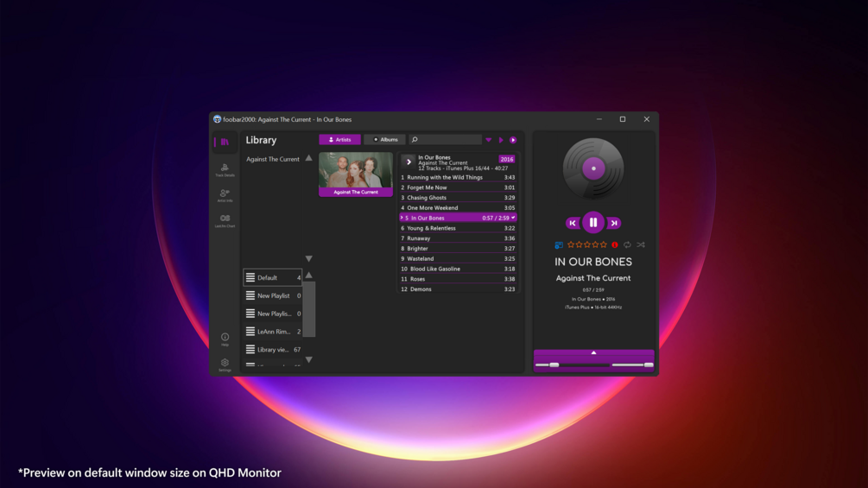Screen dimensions: 868x488
Task: Select the Against The Current artist thumbnail
Action: (355, 174)
